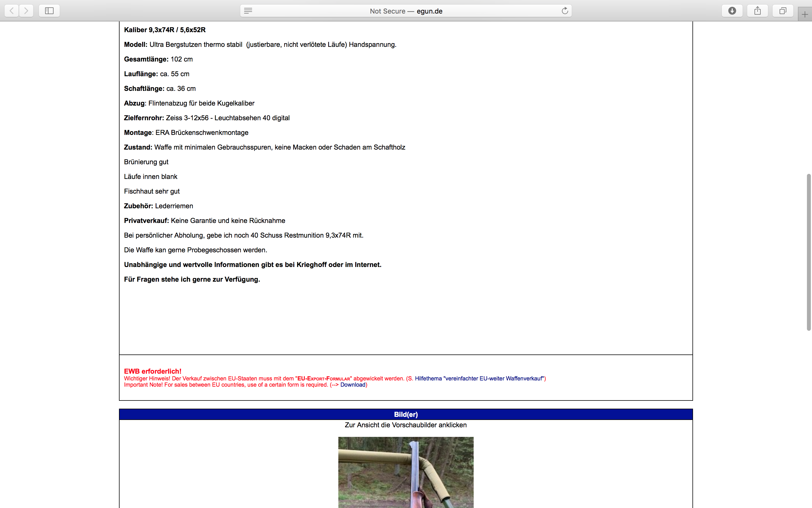Click the Bild(er) section header

pos(406,414)
